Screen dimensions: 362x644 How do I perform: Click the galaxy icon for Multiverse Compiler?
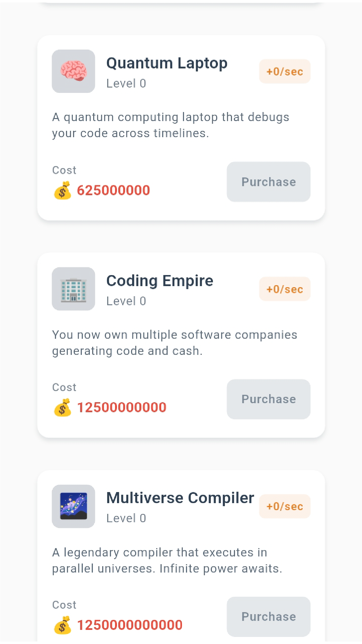pos(73,506)
